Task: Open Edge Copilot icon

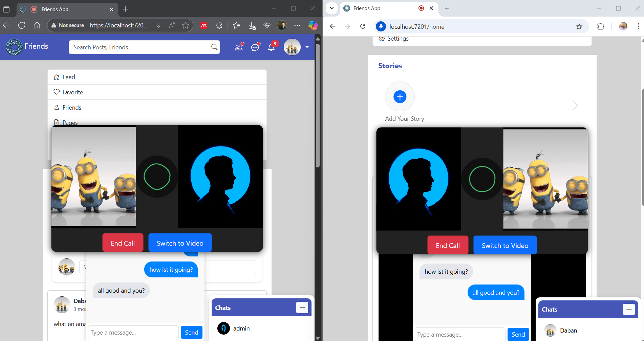Action: pyautogui.click(x=313, y=25)
